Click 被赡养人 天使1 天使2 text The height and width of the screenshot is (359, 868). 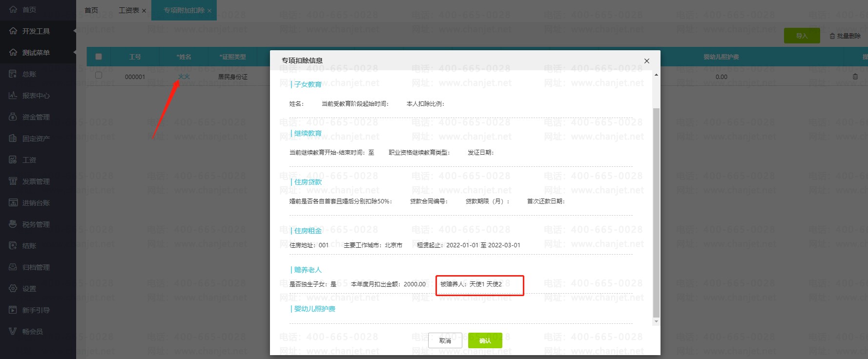[x=471, y=284]
